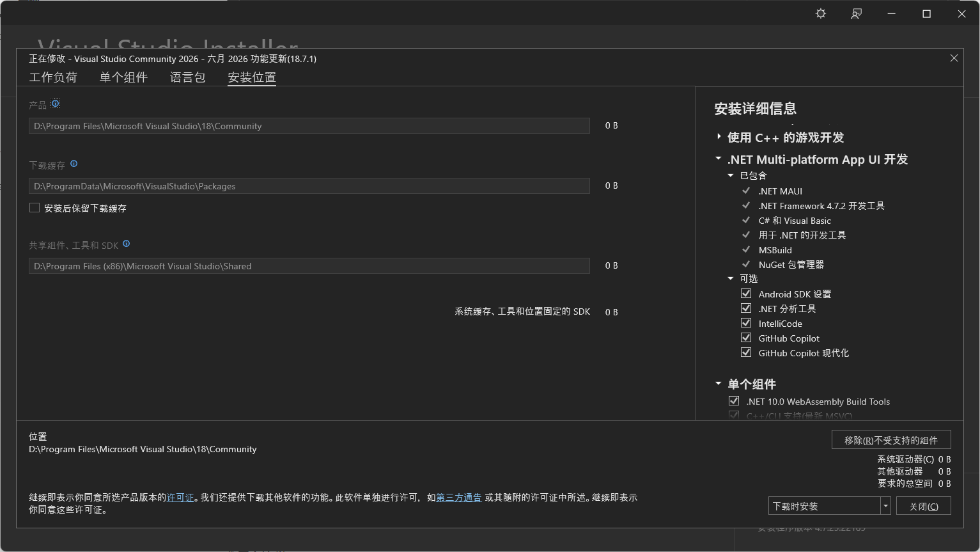
Task: Collapse the 可选 group
Action: click(731, 278)
